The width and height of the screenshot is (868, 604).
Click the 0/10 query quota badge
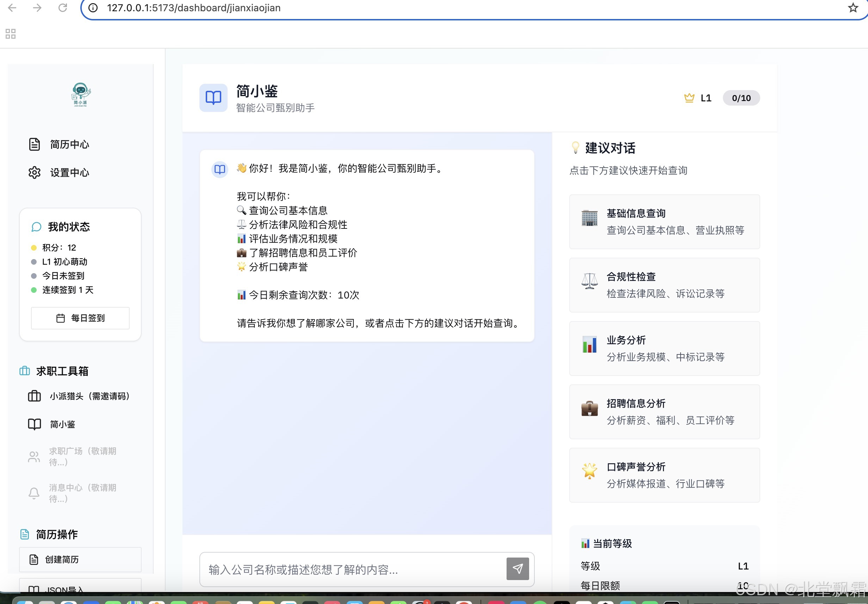coord(741,98)
